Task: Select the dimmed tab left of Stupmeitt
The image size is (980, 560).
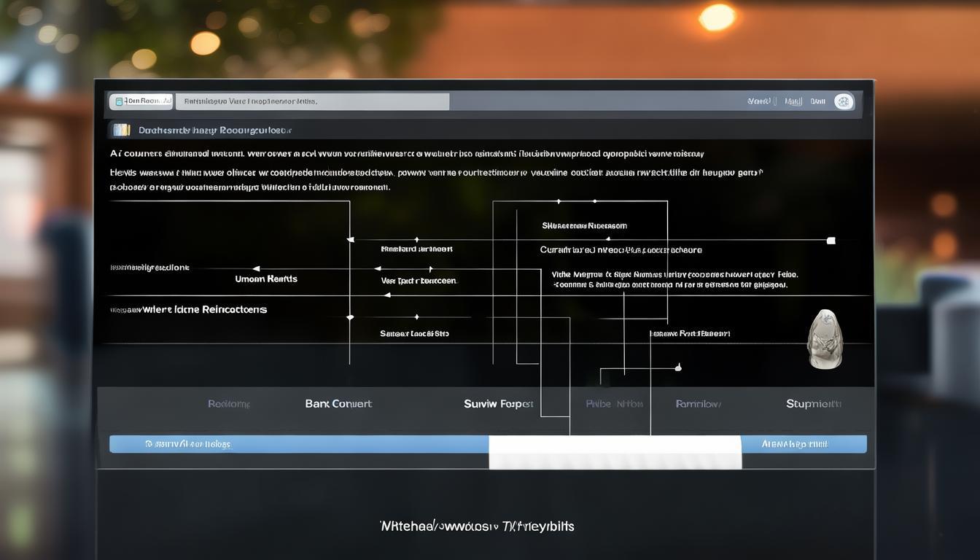Action: pos(698,403)
